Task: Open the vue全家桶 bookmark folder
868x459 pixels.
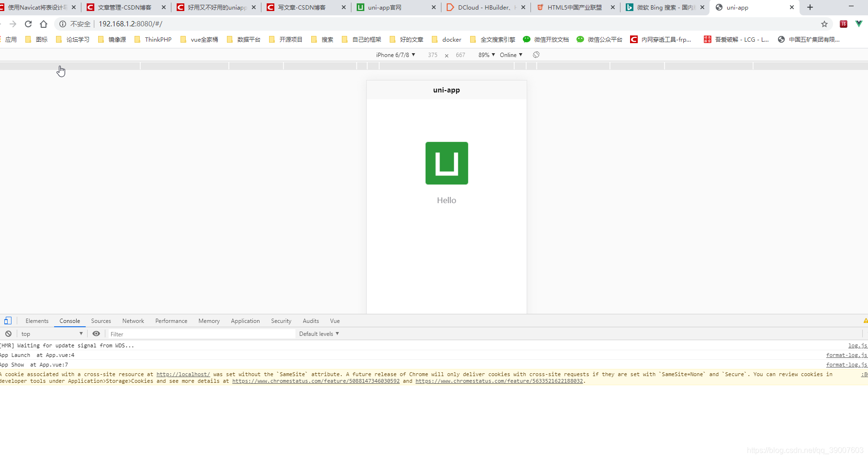Action: (x=199, y=39)
